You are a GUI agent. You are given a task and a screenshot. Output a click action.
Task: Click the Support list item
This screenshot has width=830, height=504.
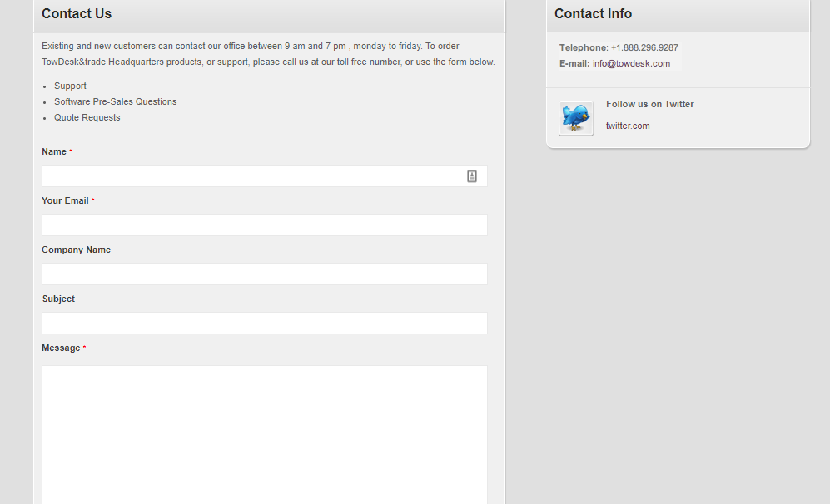coord(70,86)
